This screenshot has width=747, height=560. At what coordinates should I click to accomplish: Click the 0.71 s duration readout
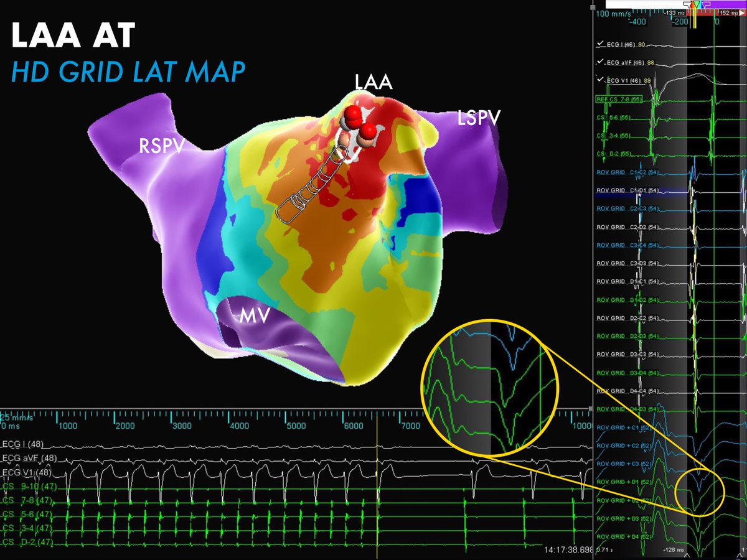pyautogui.click(x=603, y=551)
